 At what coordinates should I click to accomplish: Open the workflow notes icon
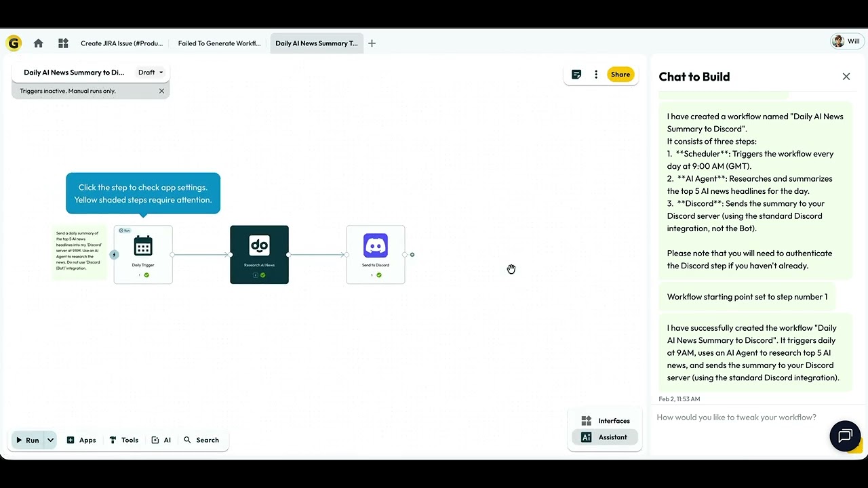tap(576, 75)
